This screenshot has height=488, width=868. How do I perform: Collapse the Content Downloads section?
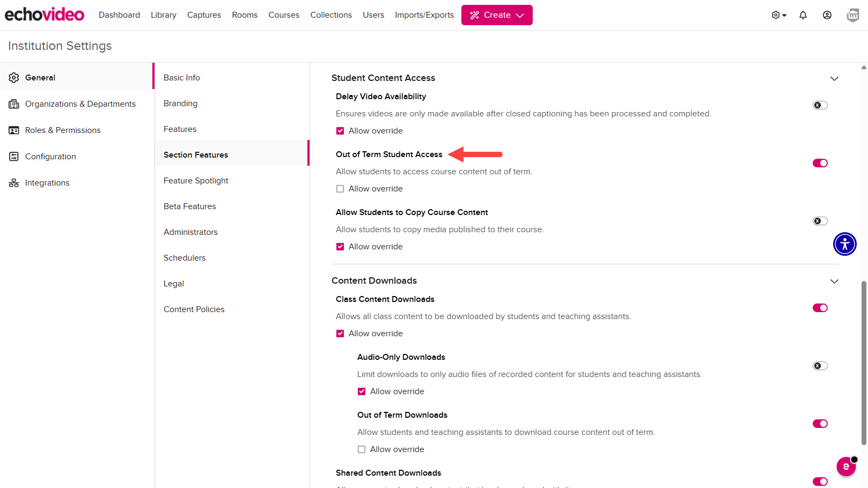(834, 281)
